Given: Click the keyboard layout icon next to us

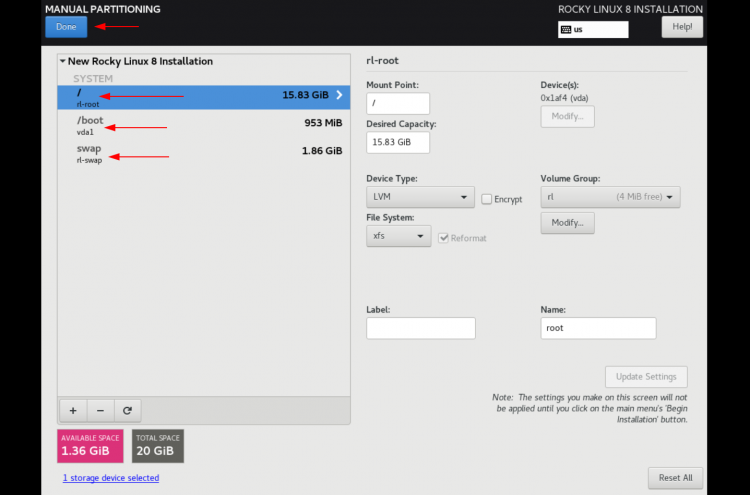Looking at the screenshot, I should pyautogui.click(x=566, y=30).
